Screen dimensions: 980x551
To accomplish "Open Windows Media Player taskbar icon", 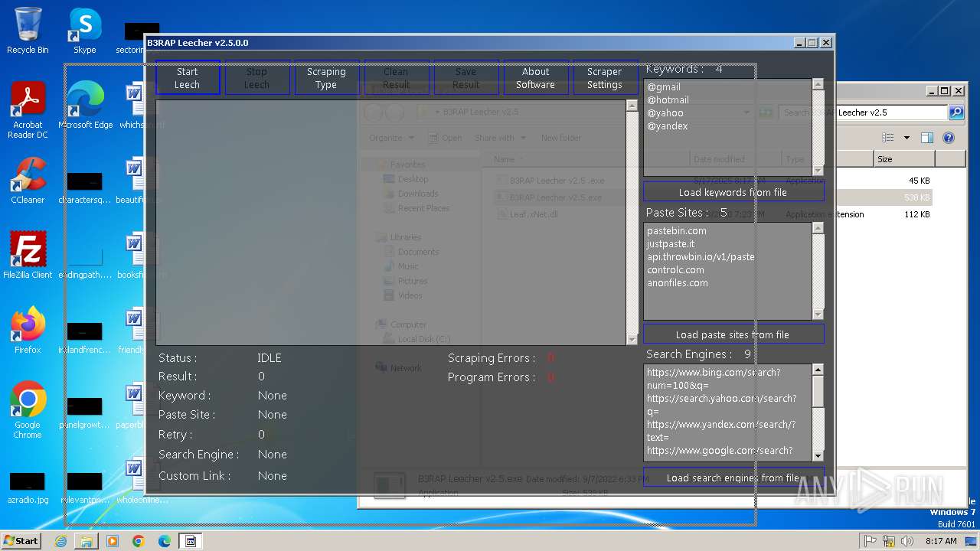I will [113, 541].
